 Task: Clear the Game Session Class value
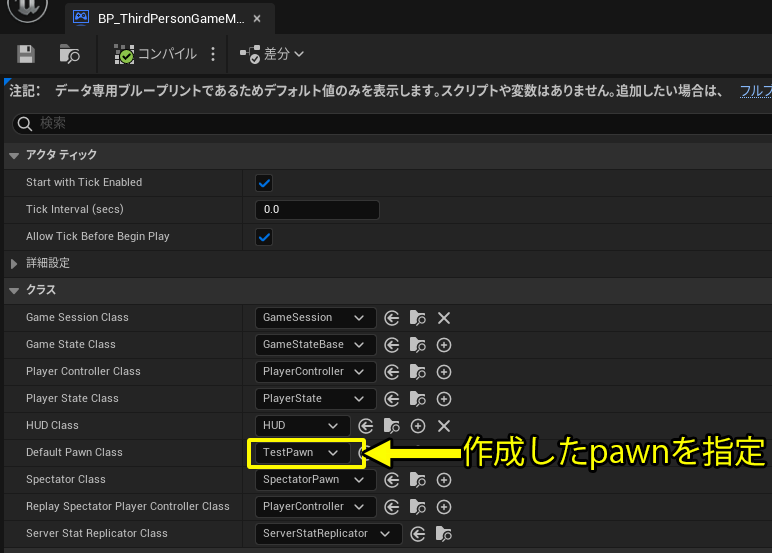pos(444,318)
